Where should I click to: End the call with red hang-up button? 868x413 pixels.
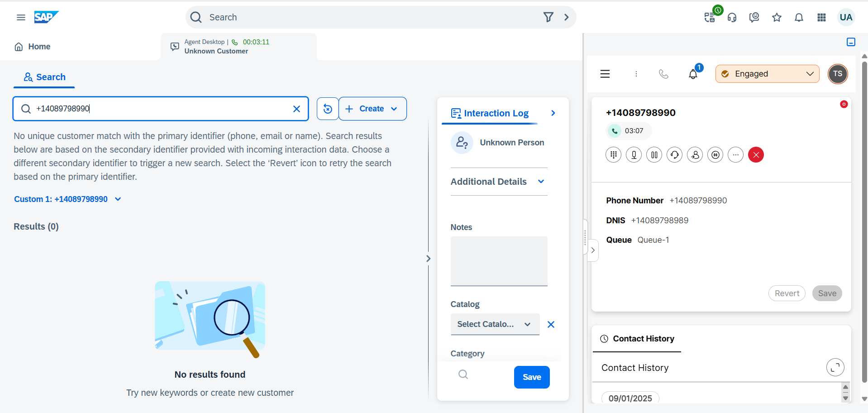[x=756, y=155]
